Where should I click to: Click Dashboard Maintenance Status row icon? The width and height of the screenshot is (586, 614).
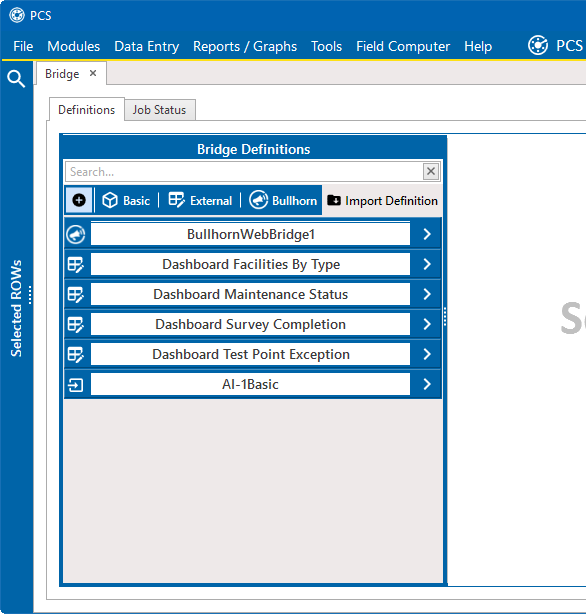coord(76,294)
